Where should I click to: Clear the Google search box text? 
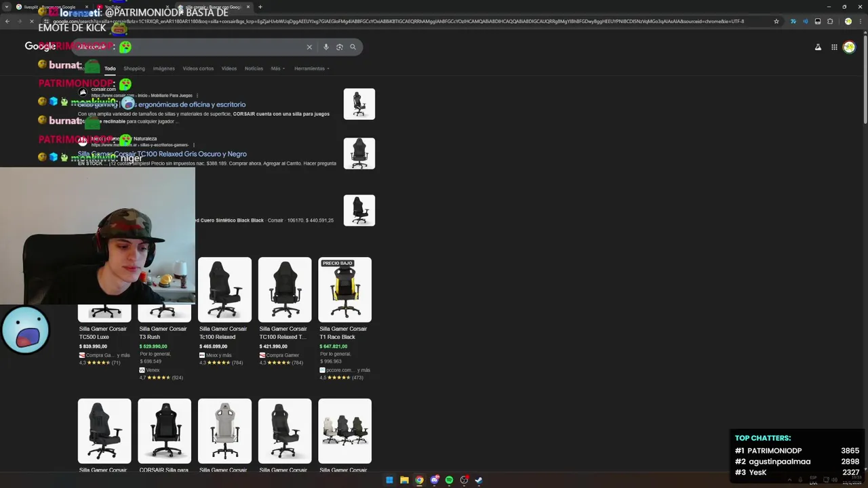click(309, 47)
